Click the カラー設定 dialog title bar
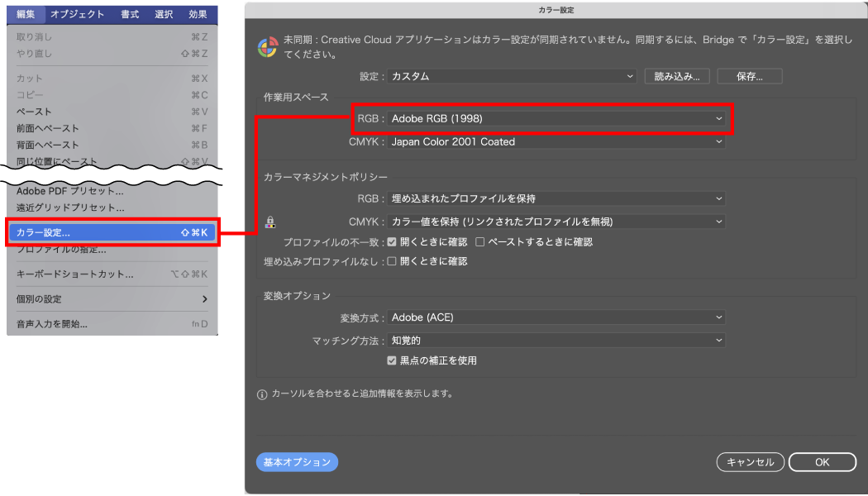 pos(556,10)
